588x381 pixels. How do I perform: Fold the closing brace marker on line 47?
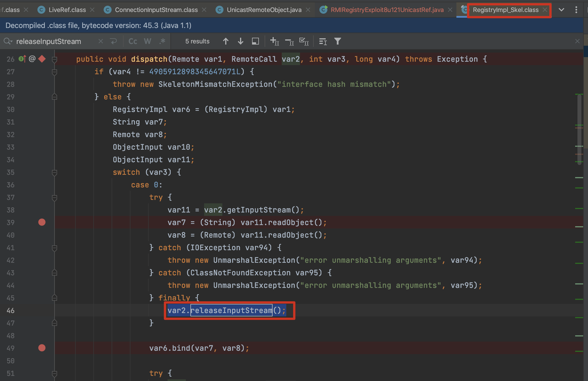[x=55, y=323]
